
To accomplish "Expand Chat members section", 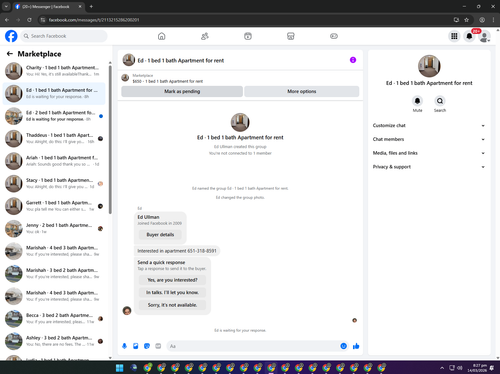I will click(429, 139).
